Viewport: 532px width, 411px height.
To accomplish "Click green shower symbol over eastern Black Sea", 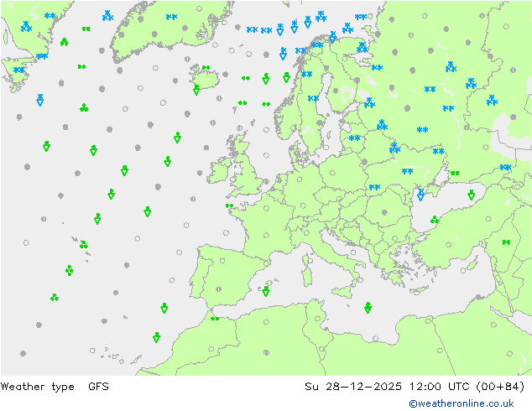I will pyautogui.click(x=472, y=195).
